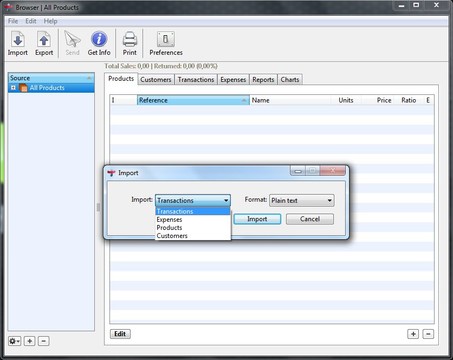Expand the All Products tree node

[13, 88]
